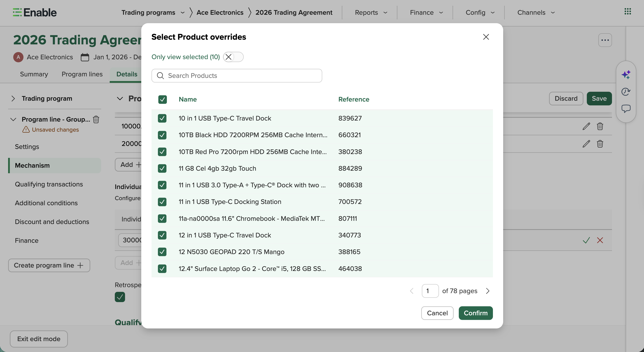Screen dimensions: 644x352
Task: Edit the 20000 row pencil icon
Action: (586, 144)
